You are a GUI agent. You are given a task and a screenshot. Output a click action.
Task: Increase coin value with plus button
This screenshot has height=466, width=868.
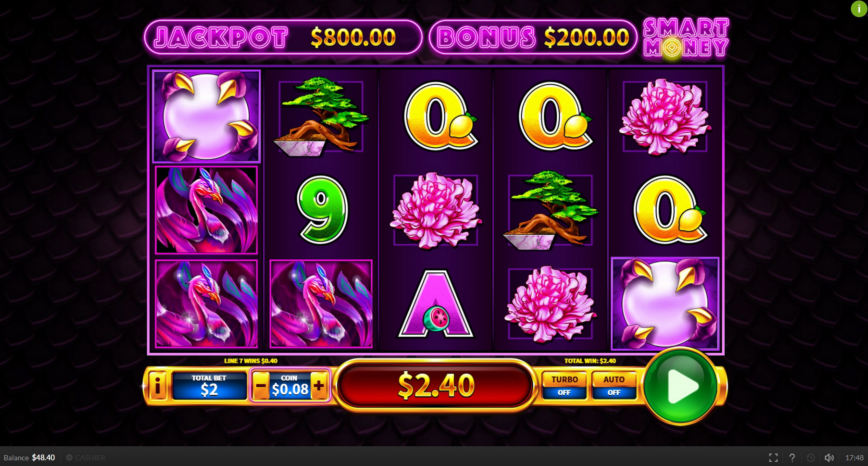tap(318, 386)
